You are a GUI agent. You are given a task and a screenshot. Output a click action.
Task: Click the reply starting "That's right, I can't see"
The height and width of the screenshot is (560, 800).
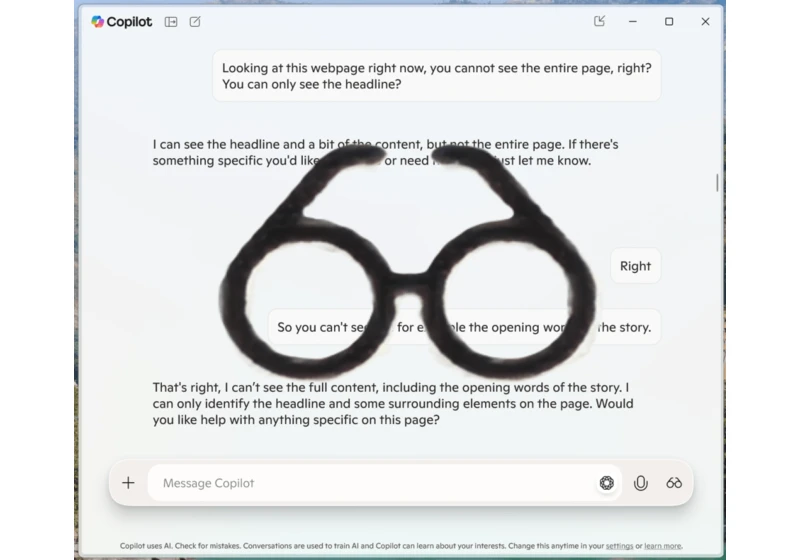[x=393, y=403]
